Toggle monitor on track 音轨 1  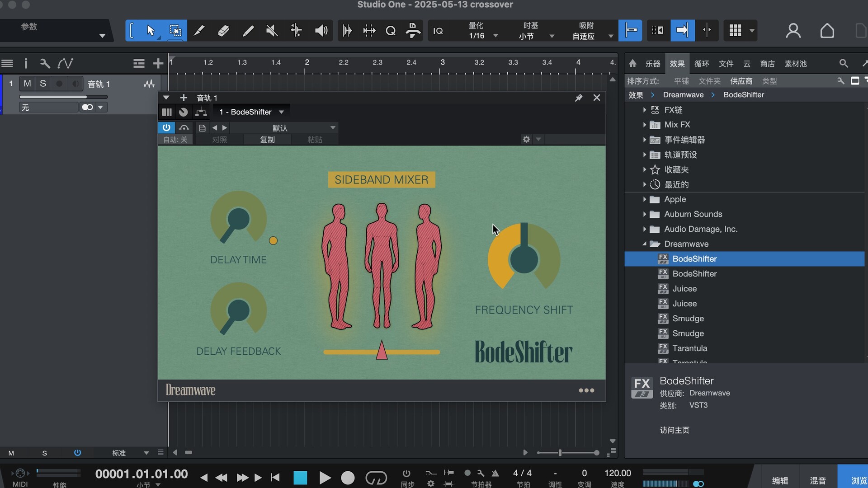pyautogui.click(x=75, y=84)
